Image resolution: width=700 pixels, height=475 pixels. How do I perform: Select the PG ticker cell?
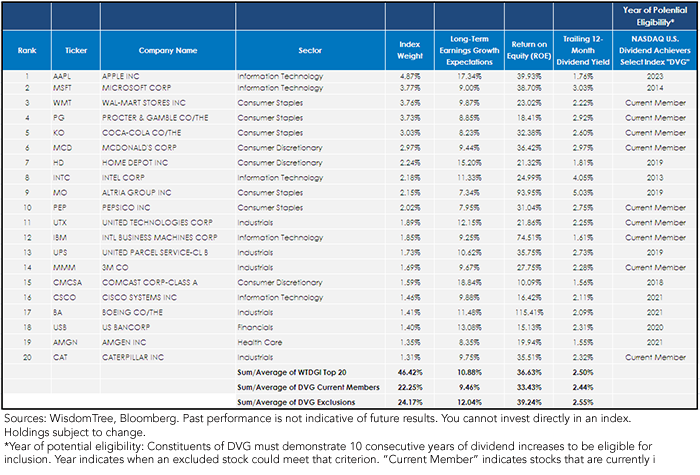click(x=58, y=118)
